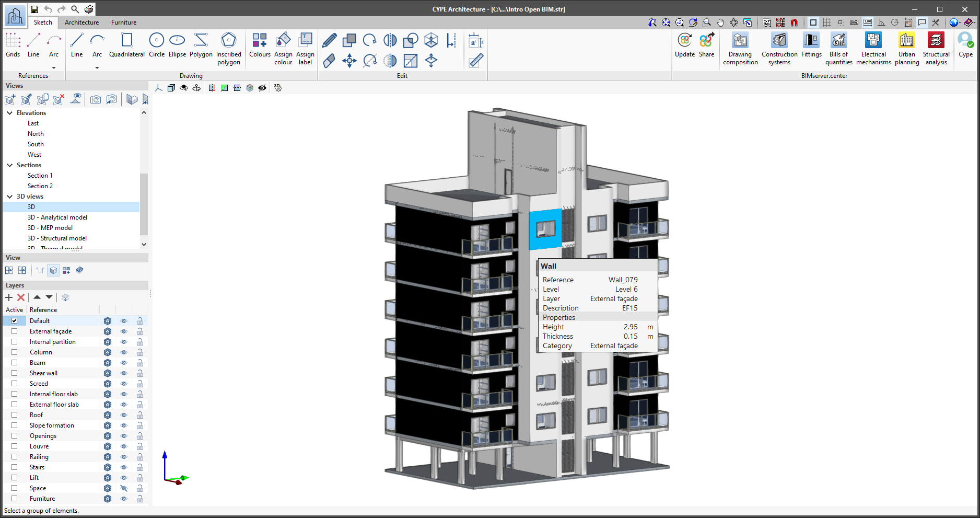Image resolution: width=980 pixels, height=518 pixels.
Task: Choose the Ellipse drawing tool
Action: click(x=177, y=45)
